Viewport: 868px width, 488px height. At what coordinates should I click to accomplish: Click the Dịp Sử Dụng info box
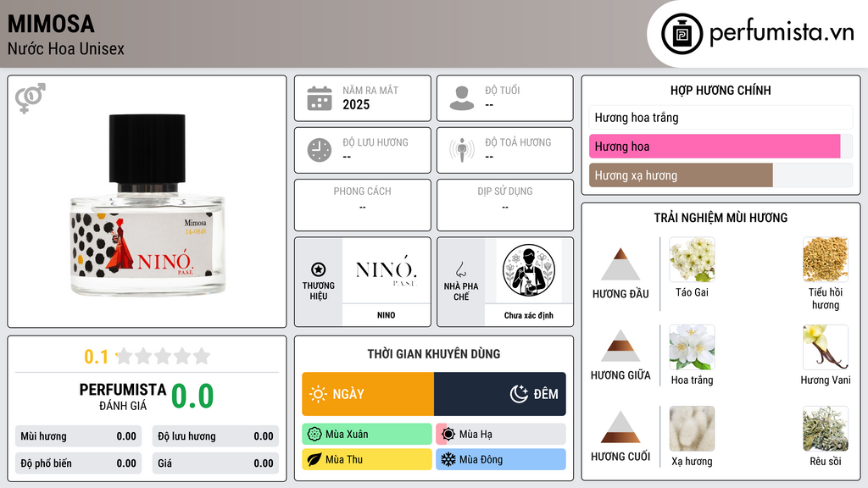[x=505, y=205]
